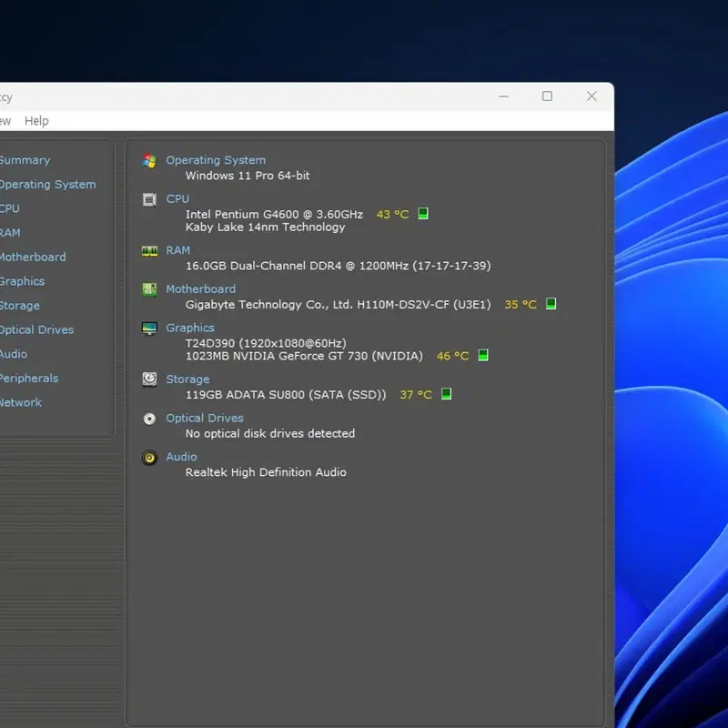Screen dimensions: 728x728
Task: Open Storage in the sidebar
Action: click(x=19, y=306)
